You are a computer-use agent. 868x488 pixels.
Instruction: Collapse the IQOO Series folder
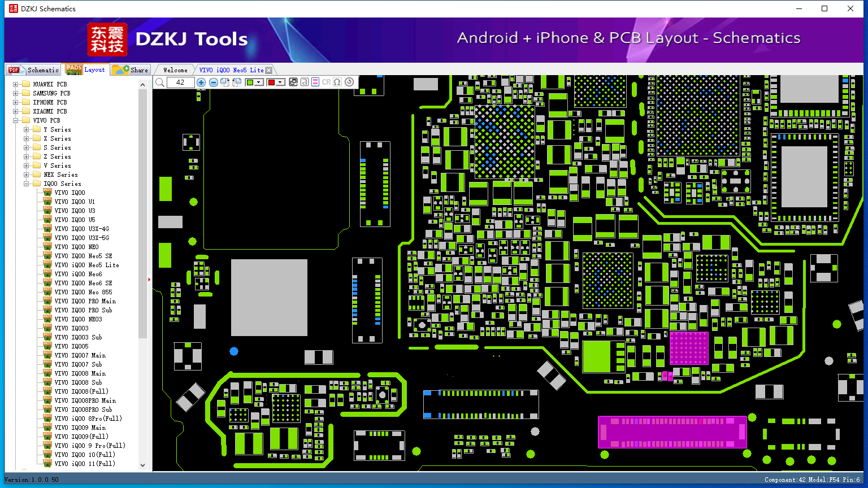pyautogui.click(x=27, y=184)
